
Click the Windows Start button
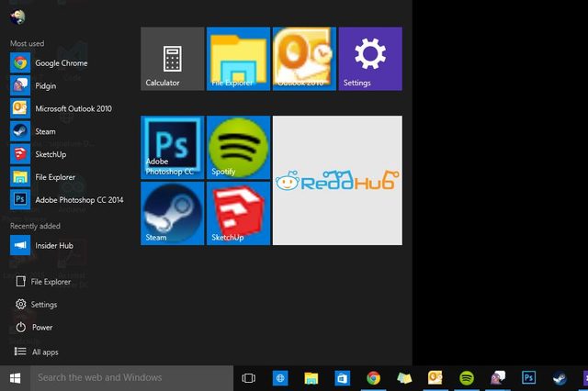15,378
